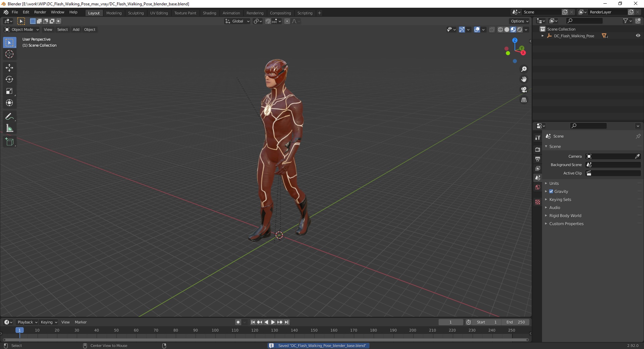Click the End frame 250 field

pyautogui.click(x=516, y=322)
